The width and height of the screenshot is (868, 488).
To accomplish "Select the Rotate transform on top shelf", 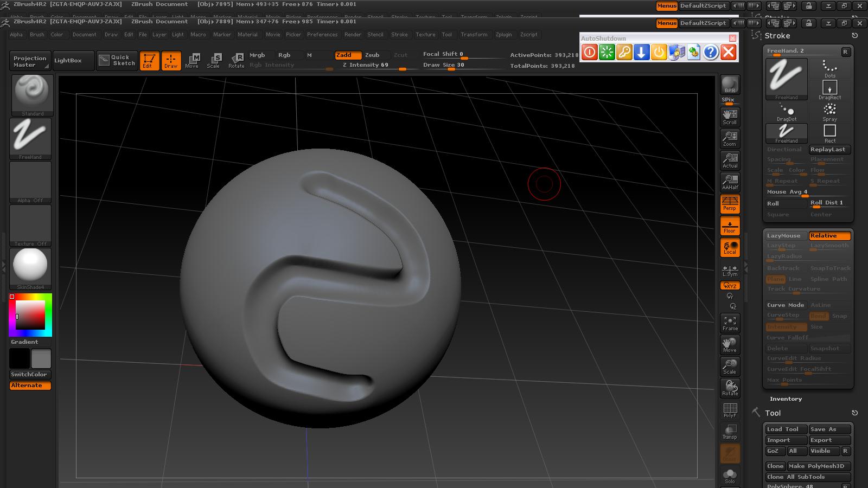I will (x=236, y=61).
